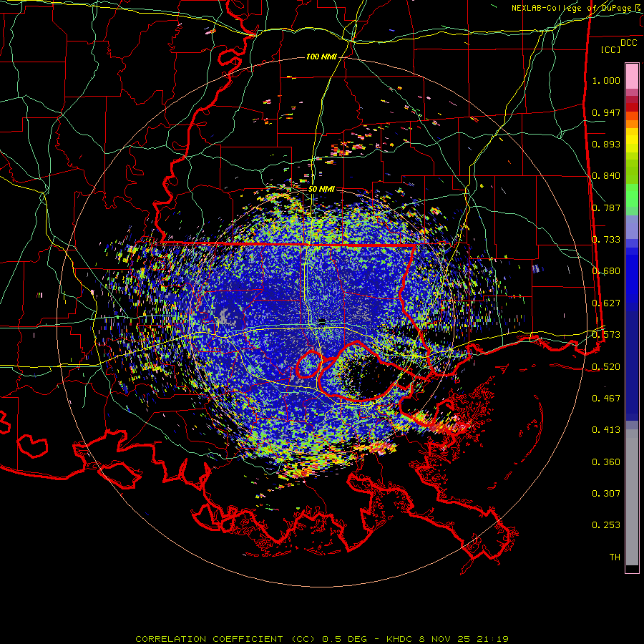Image resolution: width=644 pixels, height=644 pixels.
Task: Select the DCC product label
Action: (629, 43)
